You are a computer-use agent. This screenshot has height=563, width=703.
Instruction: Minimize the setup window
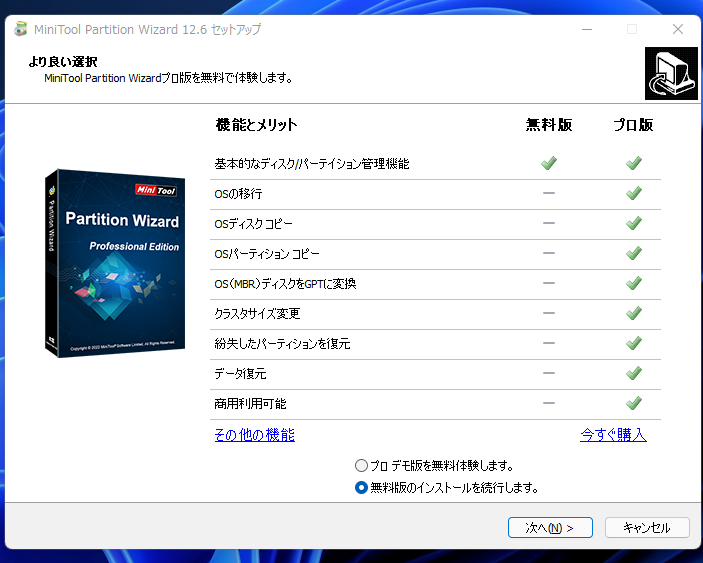587,29
